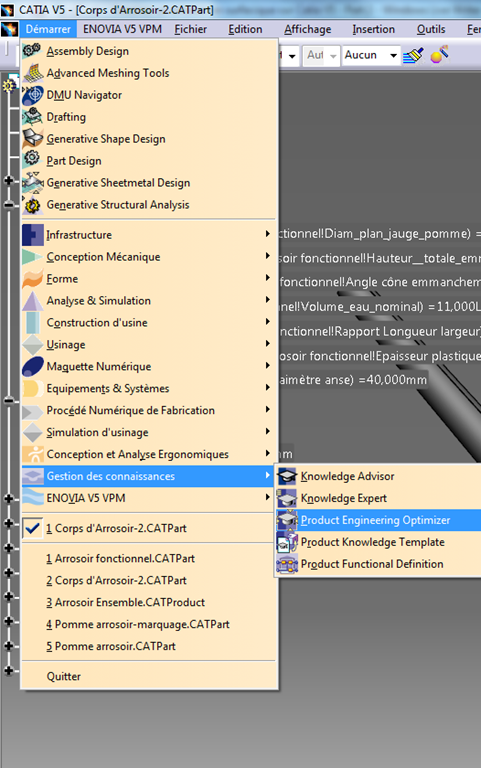Click the Advanced Meshing Tools icon
Screen dimensions: 481x768
32,72
